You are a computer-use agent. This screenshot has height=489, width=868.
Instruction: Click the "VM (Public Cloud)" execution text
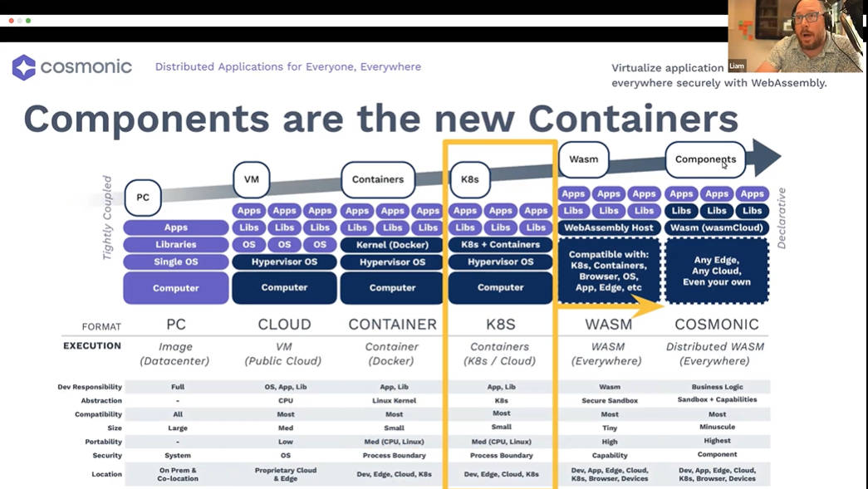click(283, 354)
